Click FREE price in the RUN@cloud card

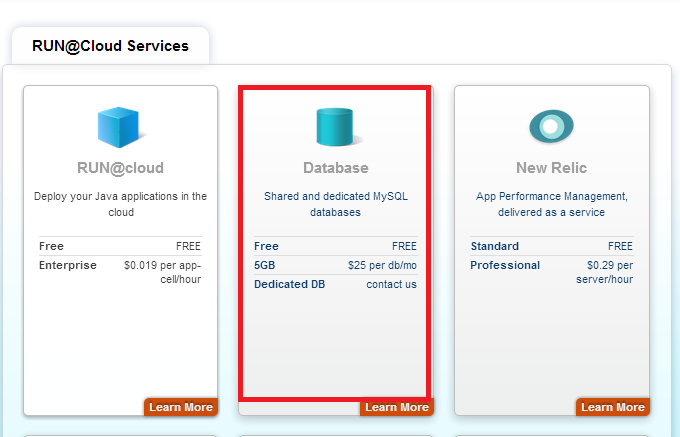point(188,246)
